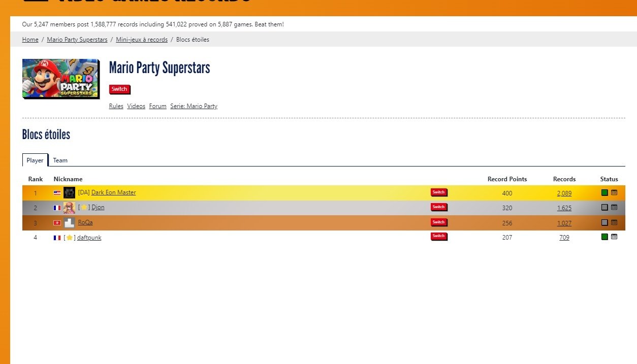
Task: Open the calendar icon in RoQa's row
Action: (614, 222)
